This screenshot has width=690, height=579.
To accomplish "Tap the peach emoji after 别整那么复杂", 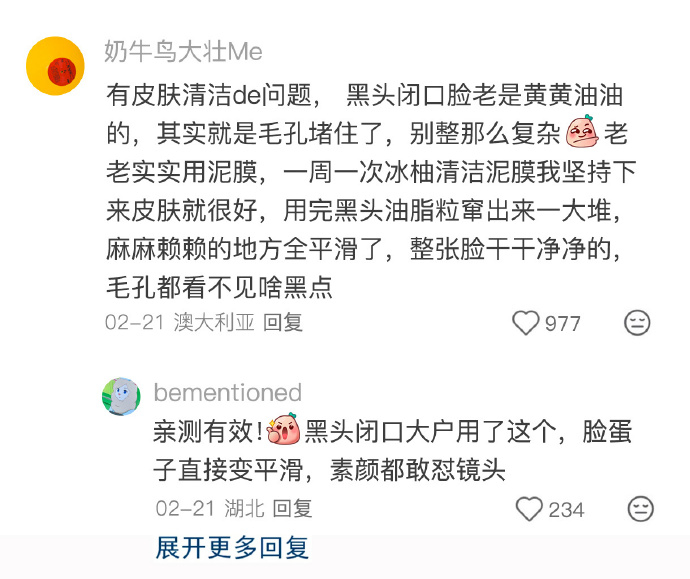I will [581, 132].
